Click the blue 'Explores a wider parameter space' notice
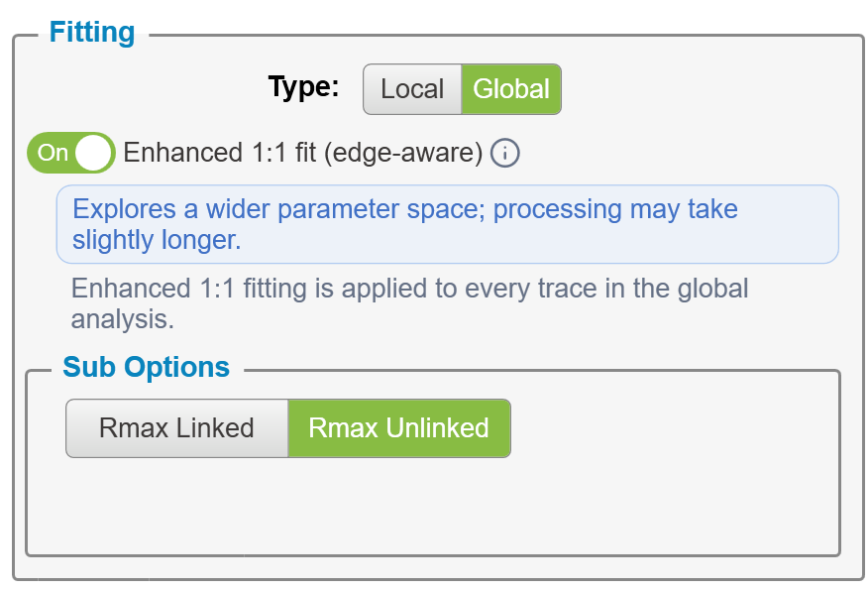The width and height of the screenshot is (868, 591). point(447,224)
